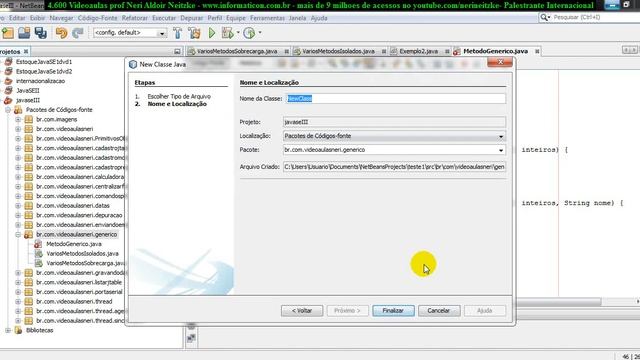Click the Arquivo Criado path field
This screenshot has width=640, height=360.
tap(394, 167)
